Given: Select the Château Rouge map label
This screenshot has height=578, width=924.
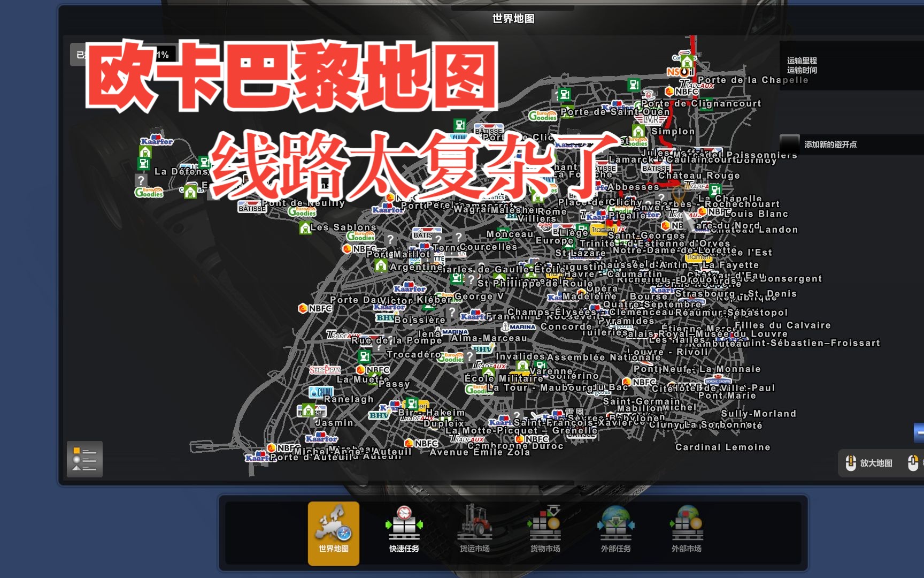Looking at the screenshot, I should coord(699,175).
